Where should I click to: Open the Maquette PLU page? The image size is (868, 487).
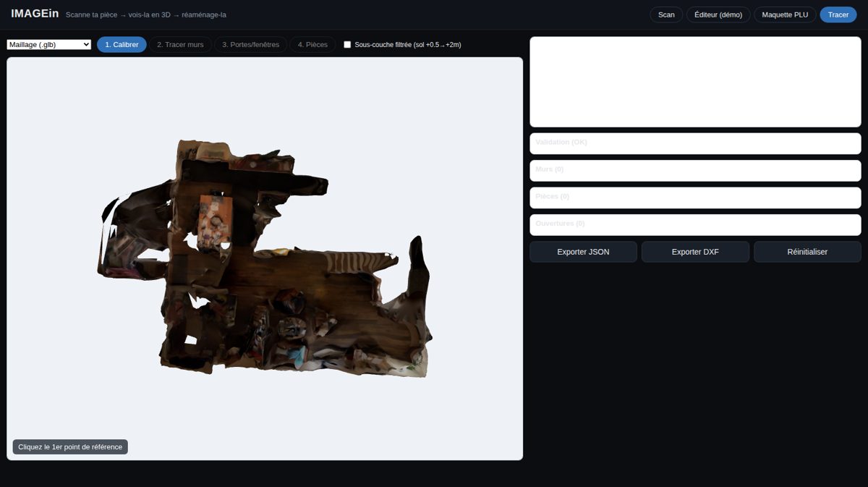pos(785,14)
